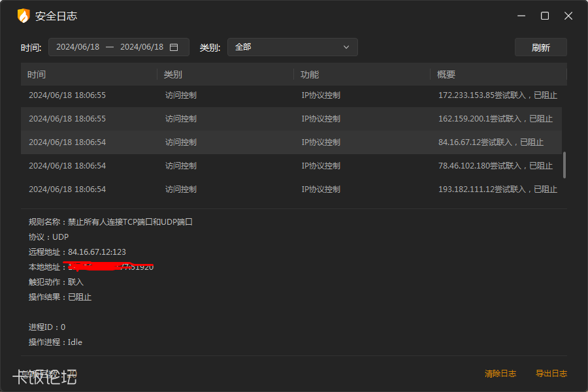Click the 导出日志 link
588x392 pixels.
[x=551, y=374]
